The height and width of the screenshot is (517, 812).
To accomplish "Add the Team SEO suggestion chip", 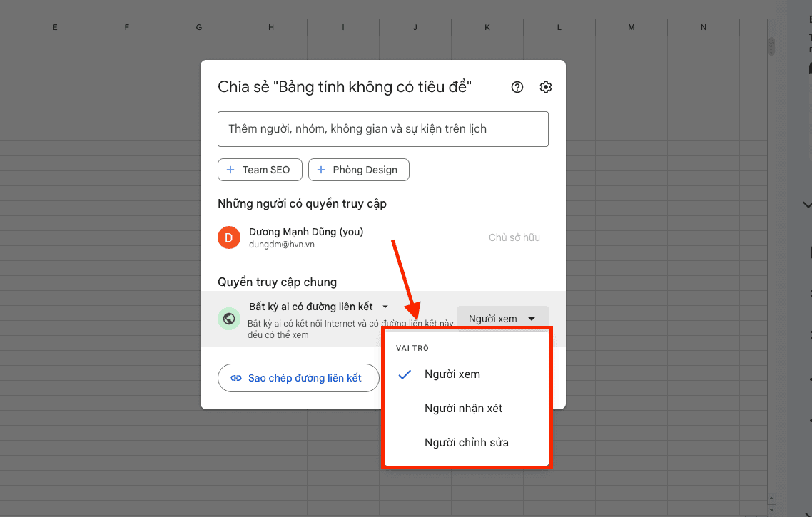I will pos(260,170).
